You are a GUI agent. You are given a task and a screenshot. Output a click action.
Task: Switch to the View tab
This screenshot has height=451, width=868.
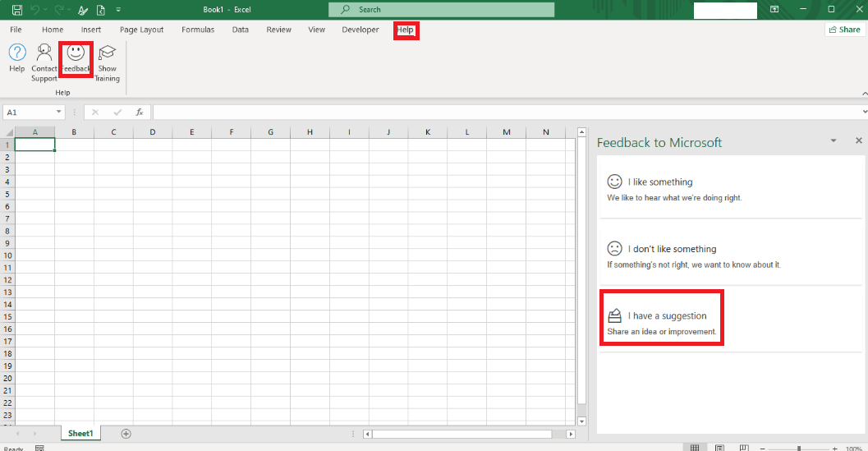coord(317,30)
